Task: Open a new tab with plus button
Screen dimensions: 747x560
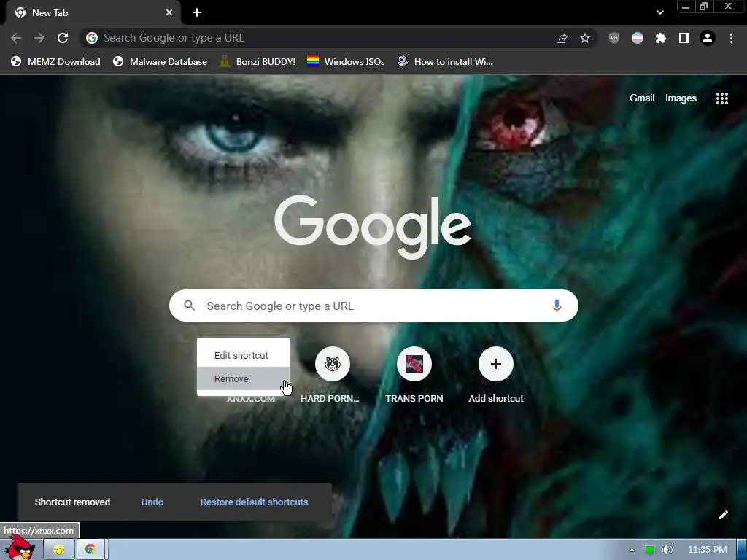Action: [x=197, y=13]
